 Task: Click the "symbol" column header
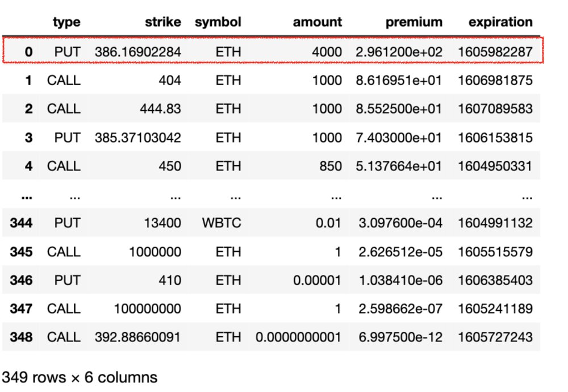click(x=218, y=22)
